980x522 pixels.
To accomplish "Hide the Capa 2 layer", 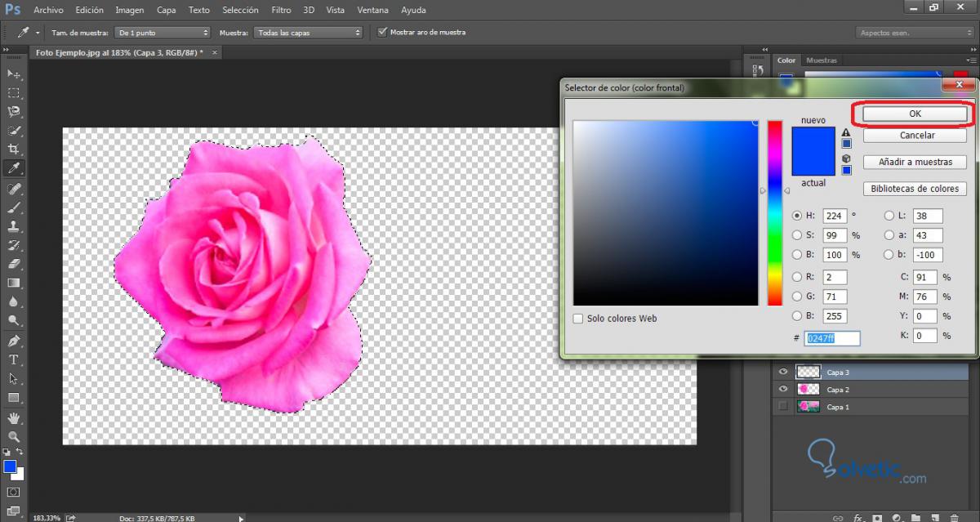I will point(783,390).
